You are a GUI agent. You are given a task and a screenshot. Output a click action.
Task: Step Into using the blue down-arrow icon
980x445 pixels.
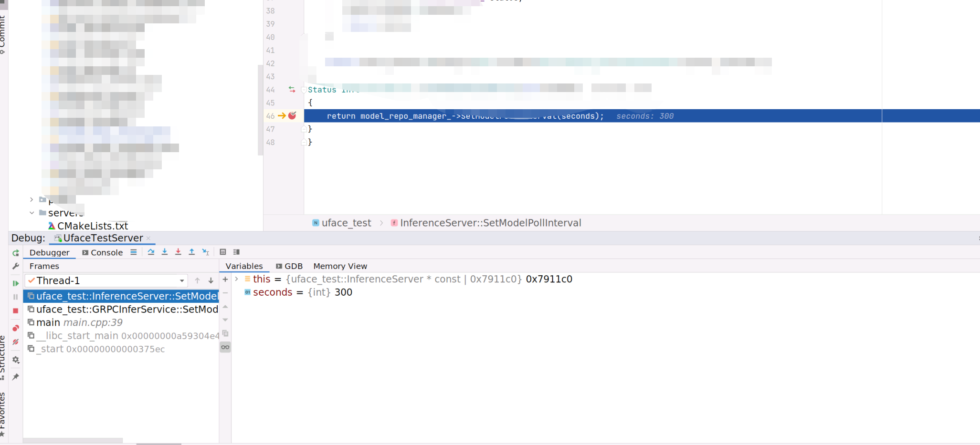tap(164, 252)
